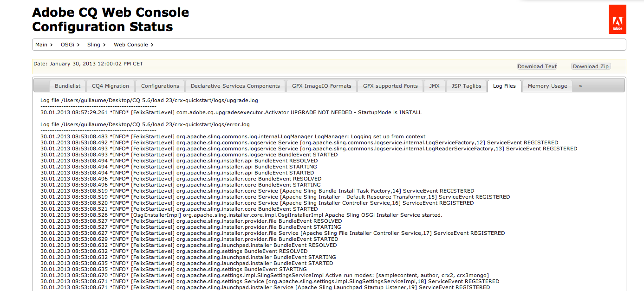Click the installer.api BundleEvent STARTING line
The image size is (644, 291).
(179, 167)
